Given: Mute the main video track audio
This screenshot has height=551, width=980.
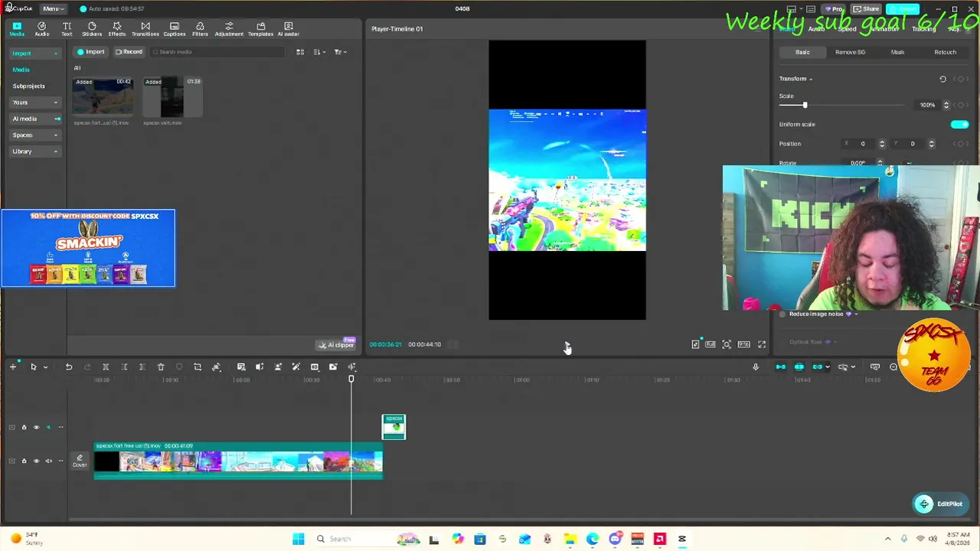Looking at the screenshot, I should coord(48,461).
